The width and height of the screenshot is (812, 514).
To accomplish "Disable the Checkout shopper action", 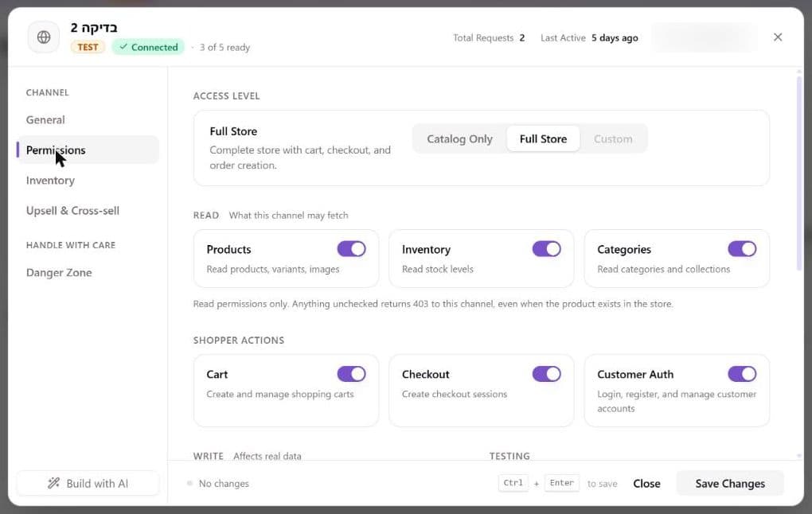I will [x=546, y=374].
